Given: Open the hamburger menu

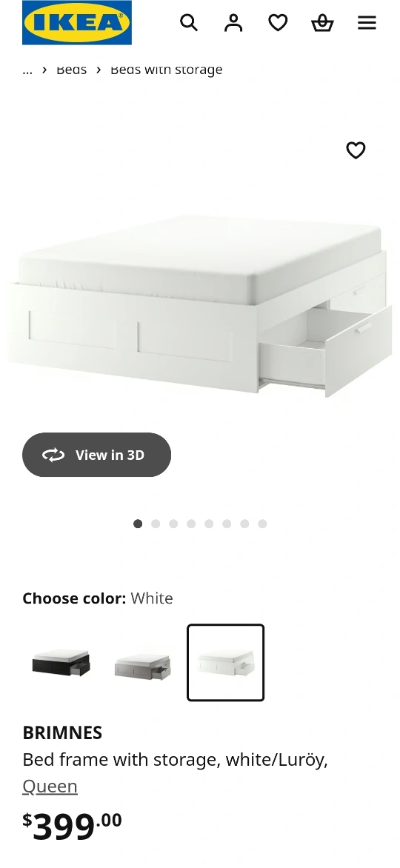Looking at the screenshot, I should pos(367,23).
